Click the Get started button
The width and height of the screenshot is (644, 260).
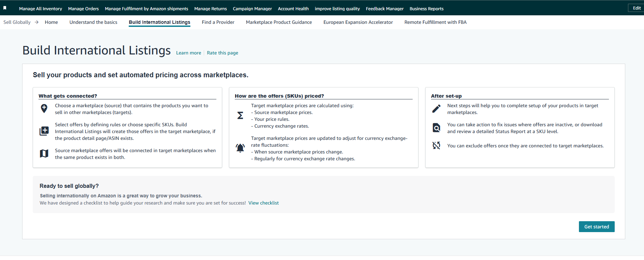click(x=597, y=227)
